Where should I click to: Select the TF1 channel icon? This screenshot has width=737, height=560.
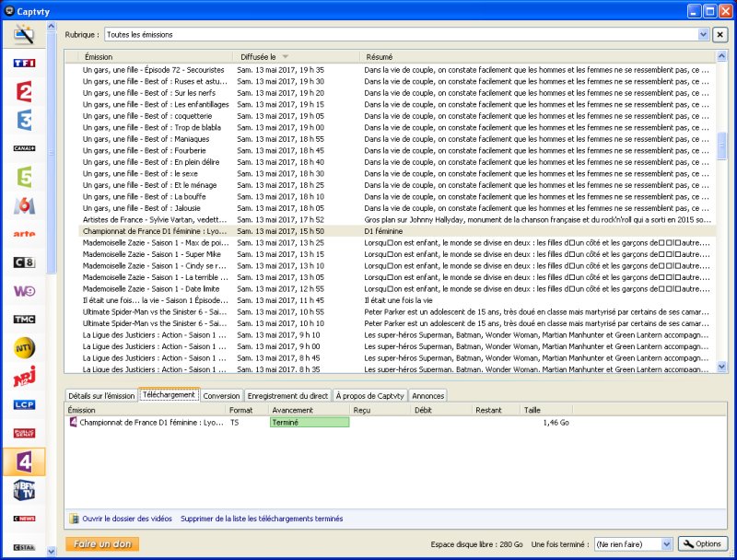coord(24,63)
